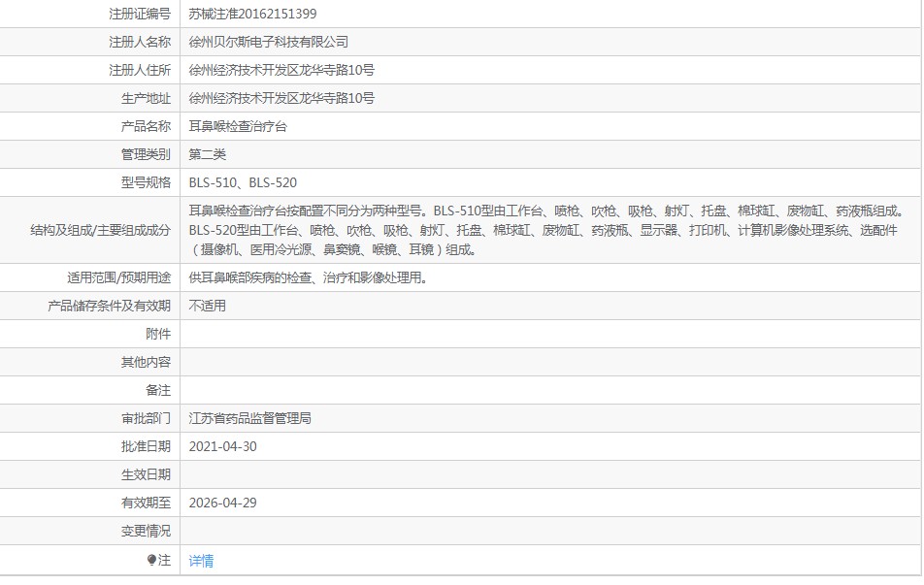Click the 型号规格 label

(x=146, y=182)
